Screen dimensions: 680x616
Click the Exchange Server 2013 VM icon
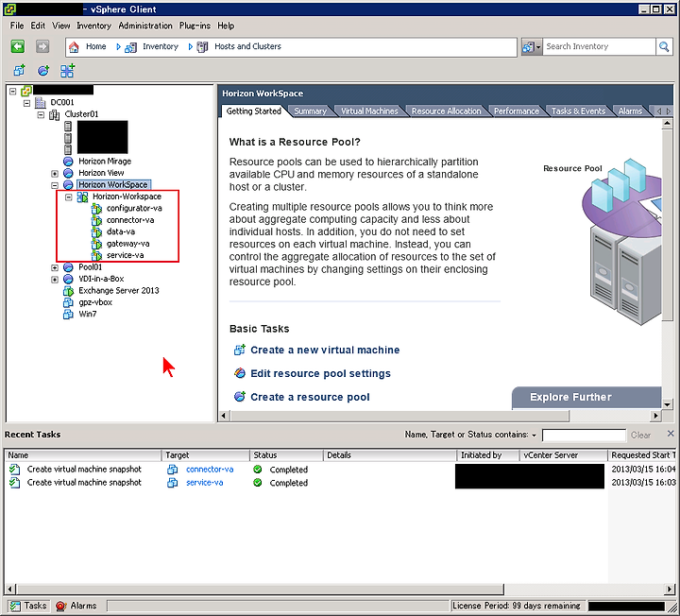(68, 291)
